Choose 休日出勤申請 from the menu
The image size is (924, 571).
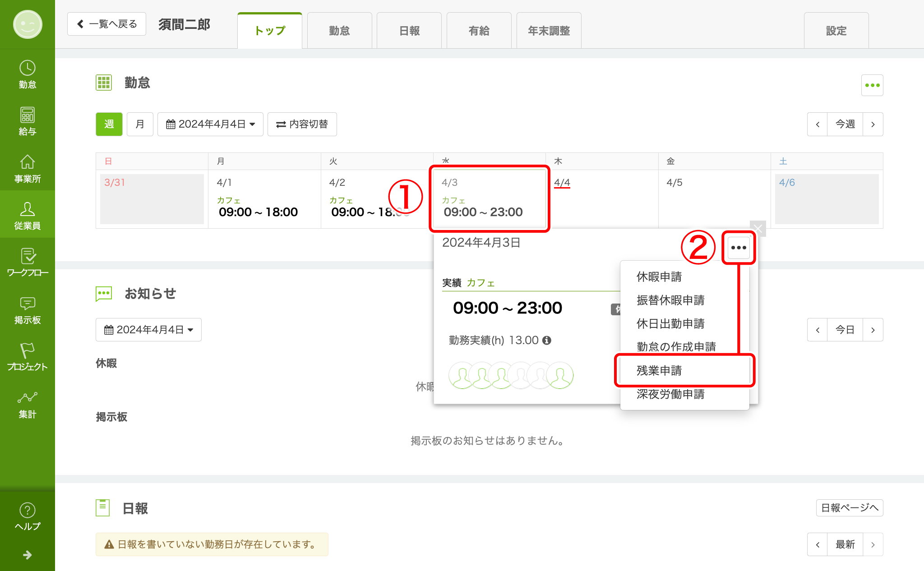tap(685, 323)
